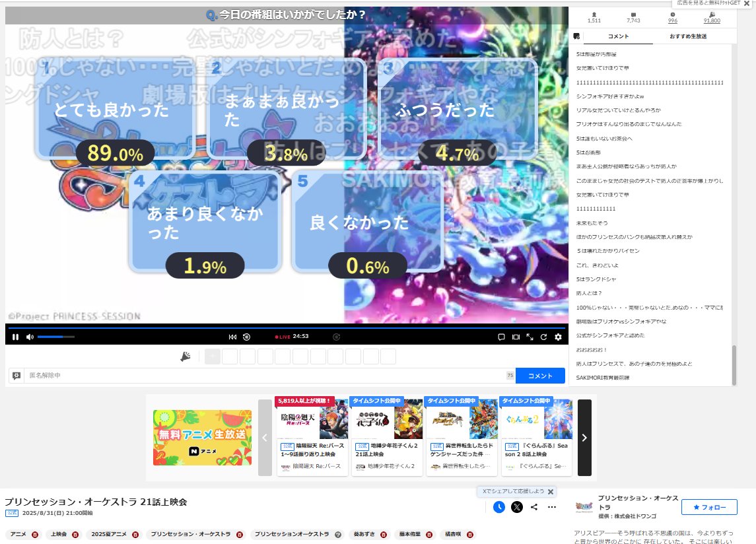Image resolution: width=756 pixels, height=544 pixels.
Task: Open question icon beside プリンセッションオーケストラ tag
Action: click(x=338, y=534)
